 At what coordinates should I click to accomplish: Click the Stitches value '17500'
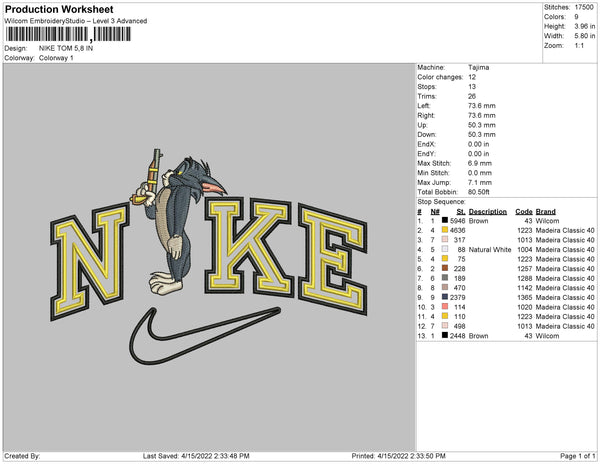click(584, 7)
